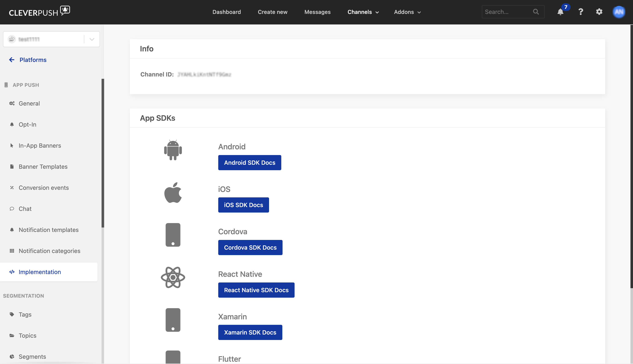The image size is (633, 364).
Task: Expand the Addons dropdown menu
Action: 407,12
